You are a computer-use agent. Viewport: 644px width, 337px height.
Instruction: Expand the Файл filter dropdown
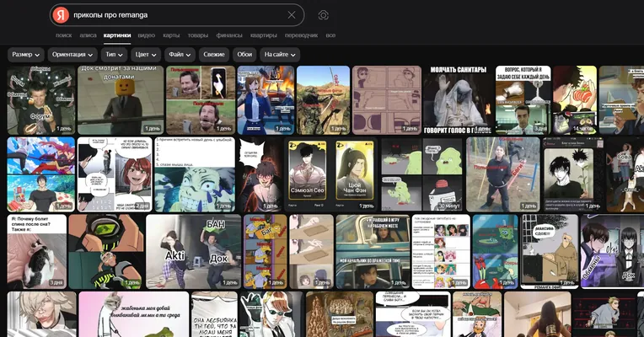tap(180, 55)
